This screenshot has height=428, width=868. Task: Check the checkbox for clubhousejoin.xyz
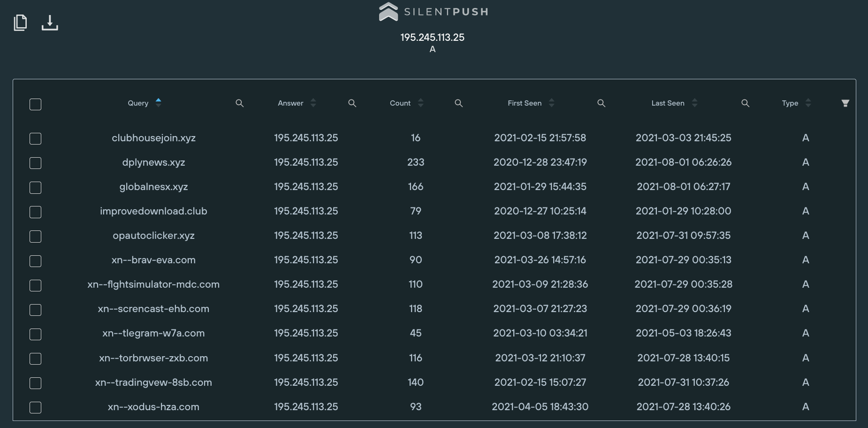35,138
